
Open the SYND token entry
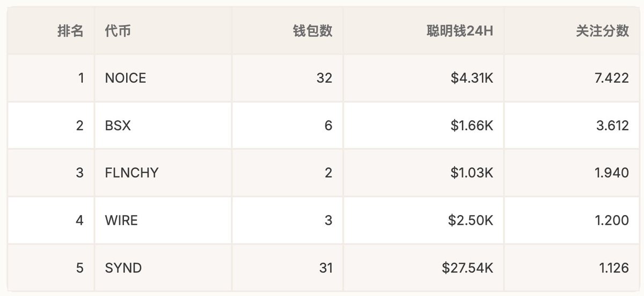click(x=123, y=267)
